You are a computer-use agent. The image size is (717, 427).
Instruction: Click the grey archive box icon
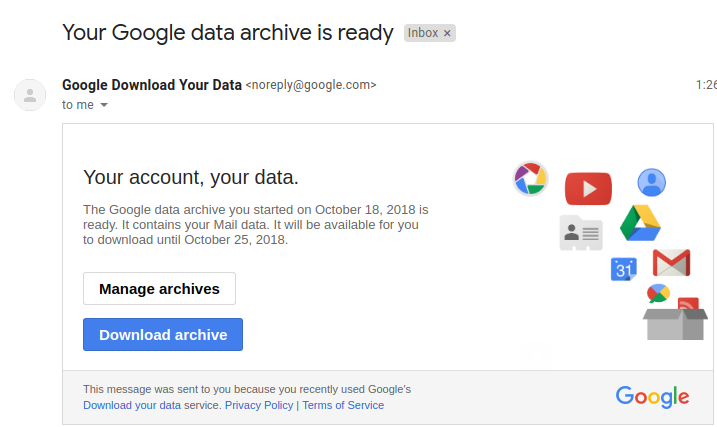(676, 322)
